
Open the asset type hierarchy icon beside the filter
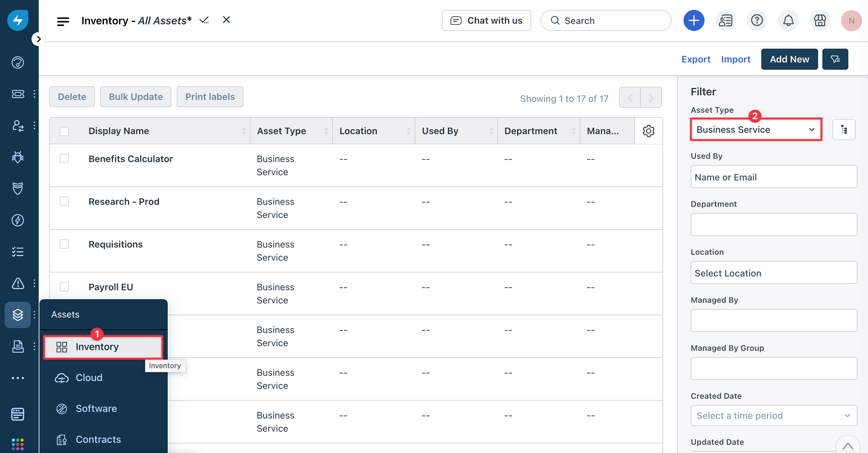tap(844, 129)
